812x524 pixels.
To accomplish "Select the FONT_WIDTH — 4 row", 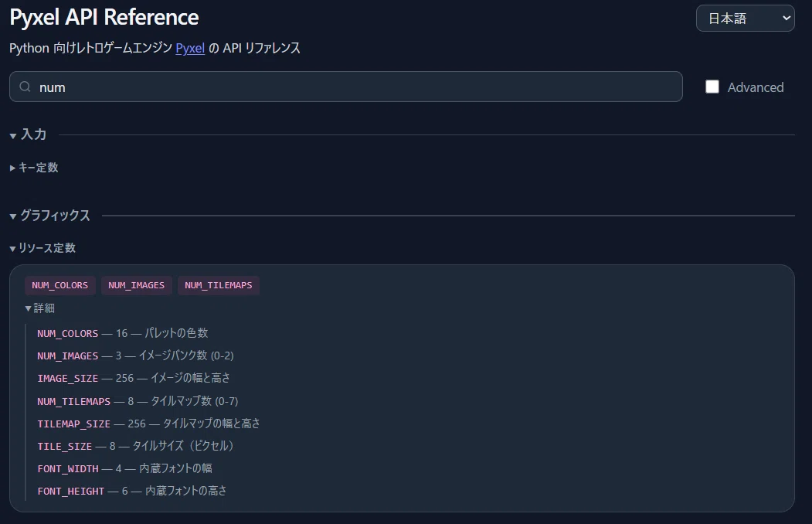I will coord(125,468).
